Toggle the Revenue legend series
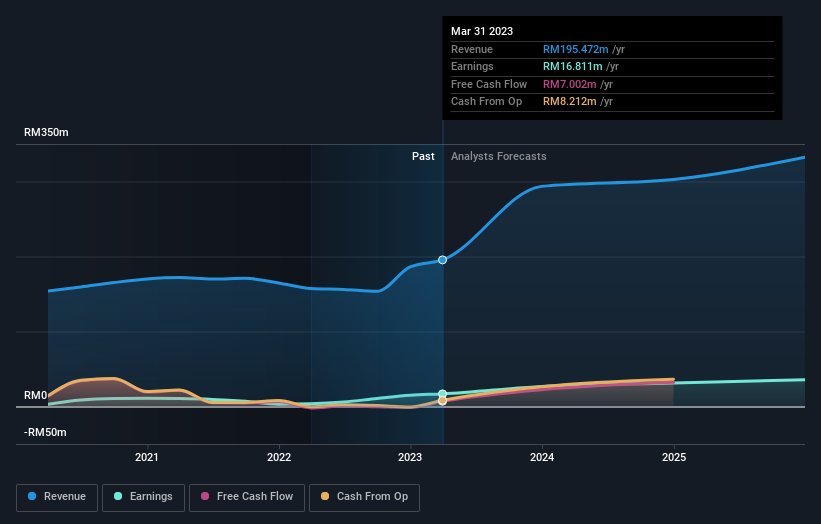This screenshot has height=524, width=821. tap(57, 497)
